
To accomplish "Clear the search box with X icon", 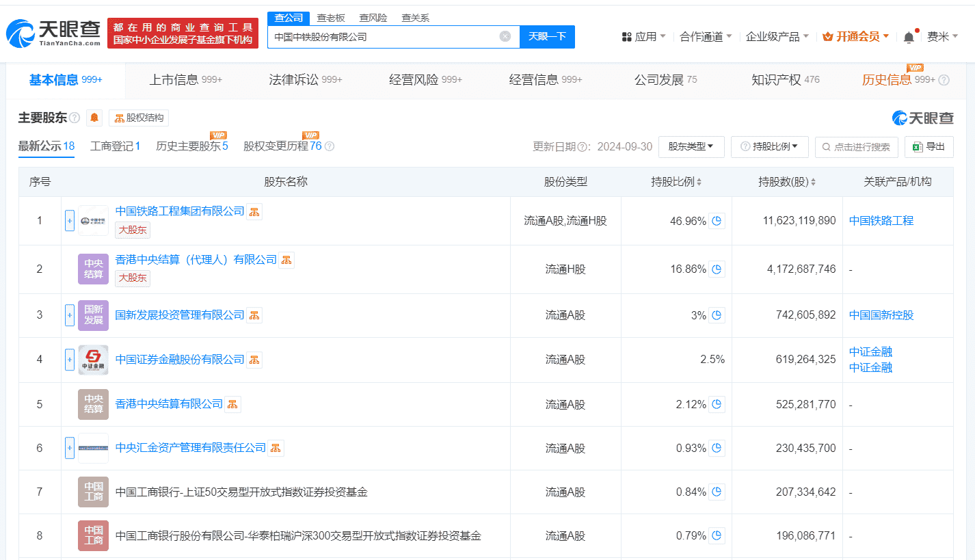I will click(505, 37).
